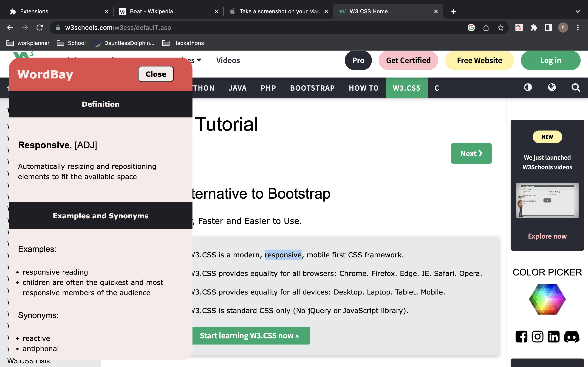Viewport: 588px width, 367px height.
Task: Open W3Schools Instagram icon
Action: (x=537, y=337)
